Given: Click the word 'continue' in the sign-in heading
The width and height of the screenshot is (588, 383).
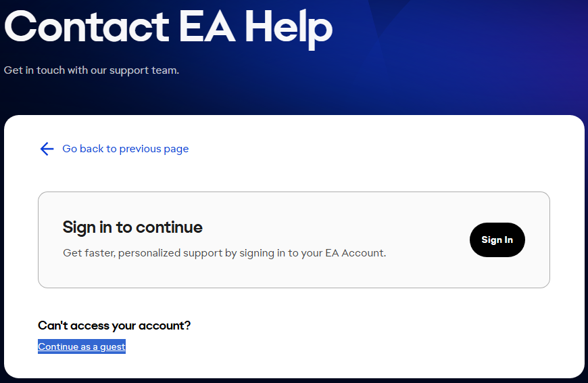Looking at the screenshot, I should tap(169, 227).
